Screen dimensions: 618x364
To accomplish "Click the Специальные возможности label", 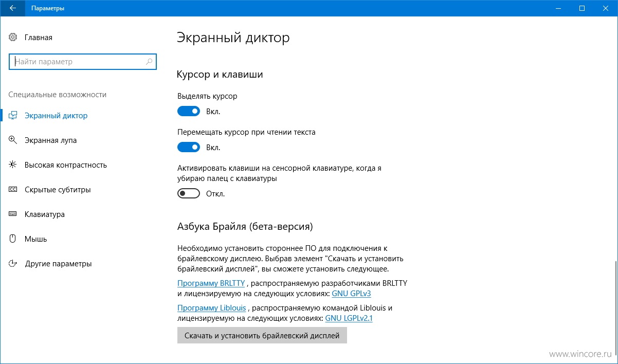I will (58, 95).
